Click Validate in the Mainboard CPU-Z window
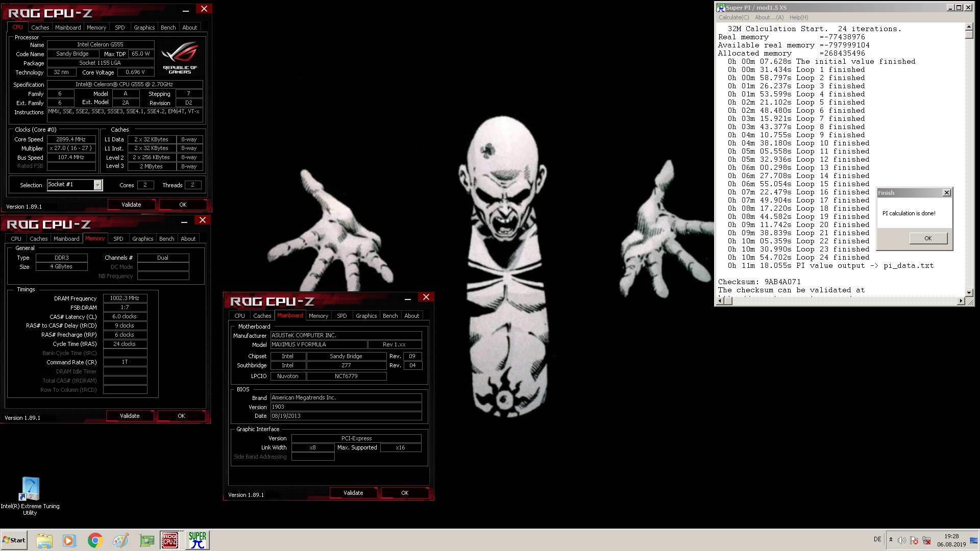The width and height of the screenshot is (980, 551). (x=353, y=493)
